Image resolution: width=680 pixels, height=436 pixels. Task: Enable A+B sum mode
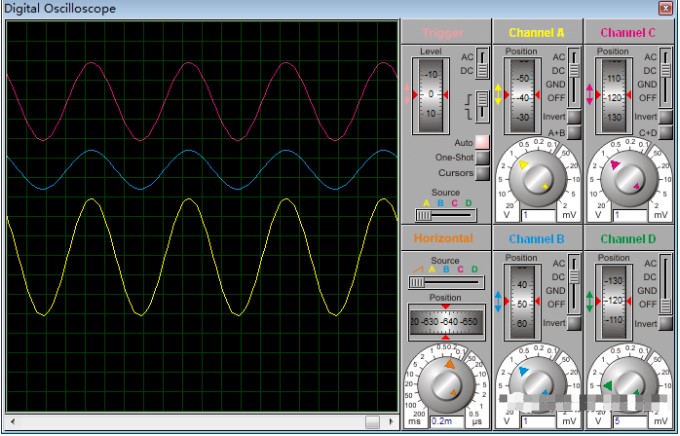tap(574, 132)
